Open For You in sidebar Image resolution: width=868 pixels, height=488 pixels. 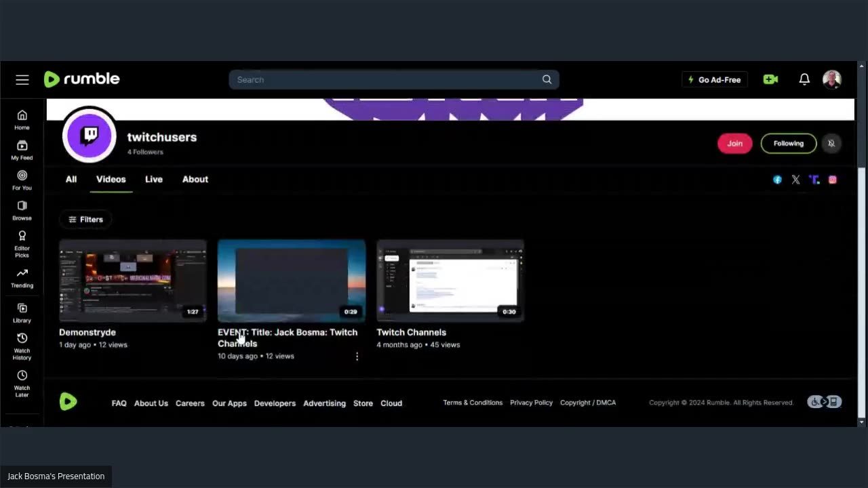click(22, 180)
